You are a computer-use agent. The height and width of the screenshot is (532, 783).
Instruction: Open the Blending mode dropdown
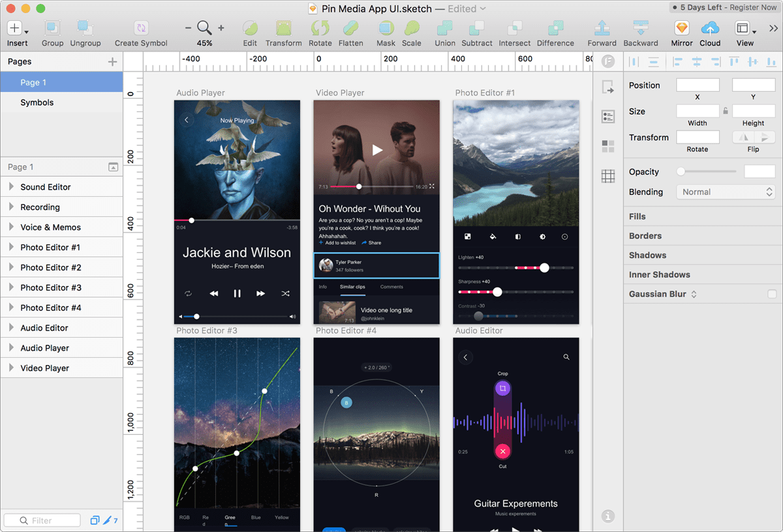[725, 192]
